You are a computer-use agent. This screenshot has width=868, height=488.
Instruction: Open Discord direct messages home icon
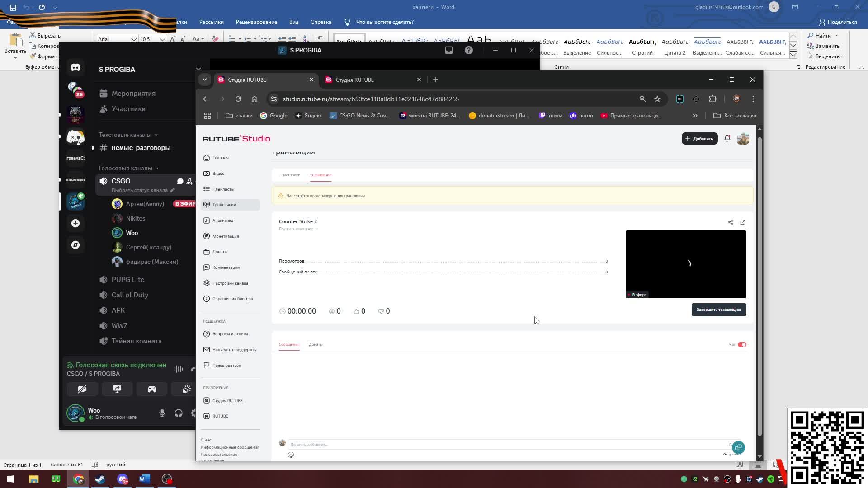coord(75,67)
